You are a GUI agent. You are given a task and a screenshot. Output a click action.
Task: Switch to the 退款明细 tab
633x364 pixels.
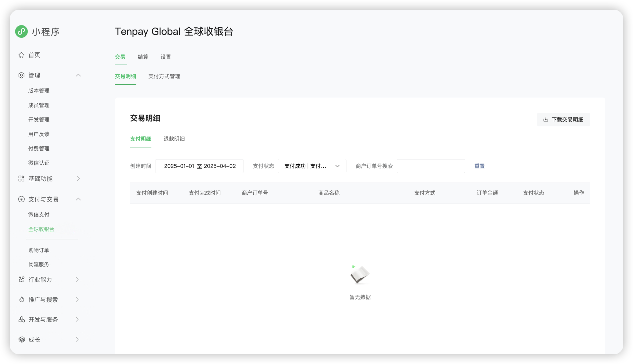[174, 139]
